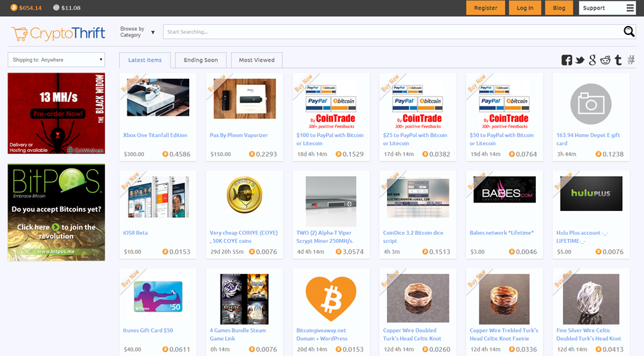The image size is (644, 356).
Task: Open Copper Wire Doubled Turk's Head link
Action: [x=412, y=335]
